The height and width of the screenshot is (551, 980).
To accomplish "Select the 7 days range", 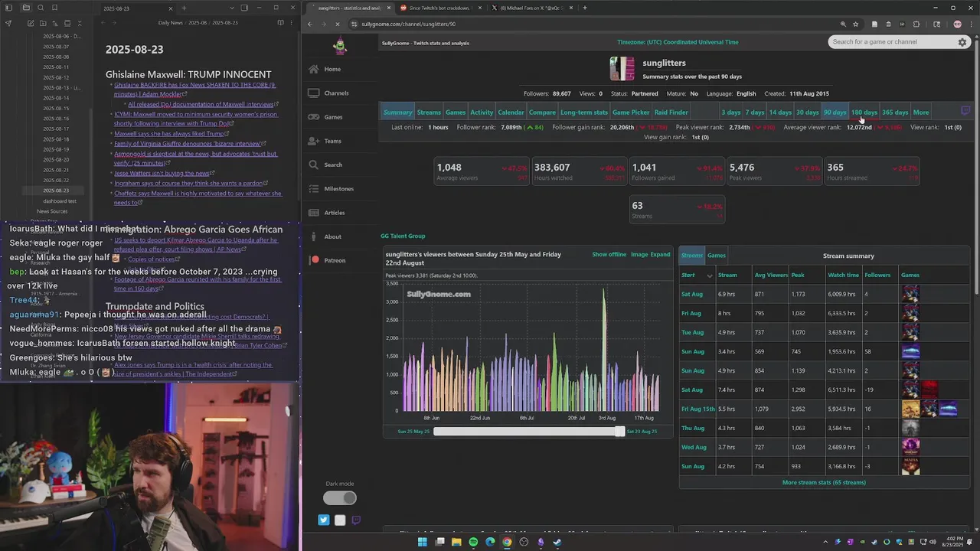I will (x=755, y=112).
